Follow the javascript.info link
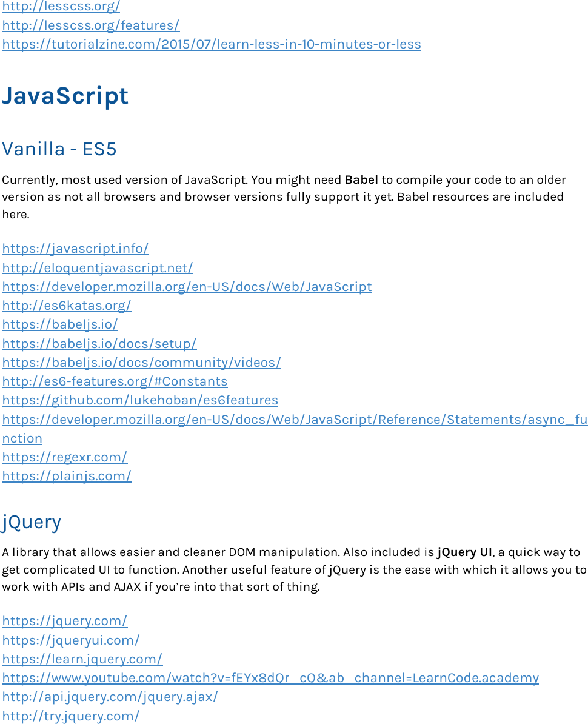 point(75,249)
